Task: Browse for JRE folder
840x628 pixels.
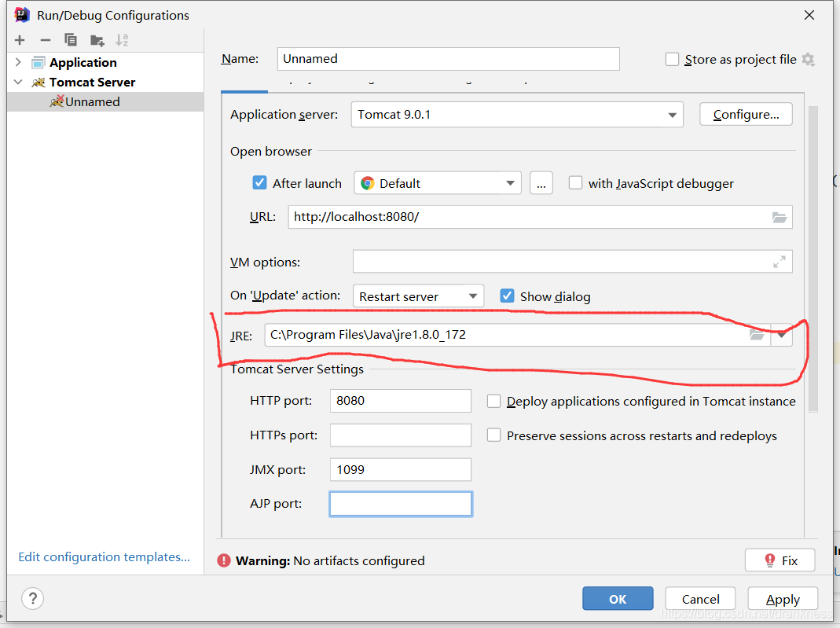Action: 757,335
